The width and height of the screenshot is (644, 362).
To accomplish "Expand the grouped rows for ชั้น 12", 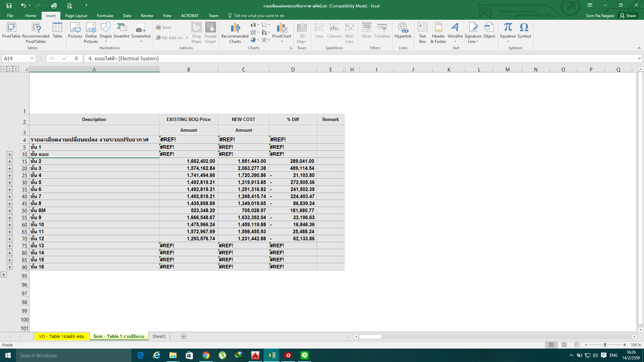I will 10,239.
